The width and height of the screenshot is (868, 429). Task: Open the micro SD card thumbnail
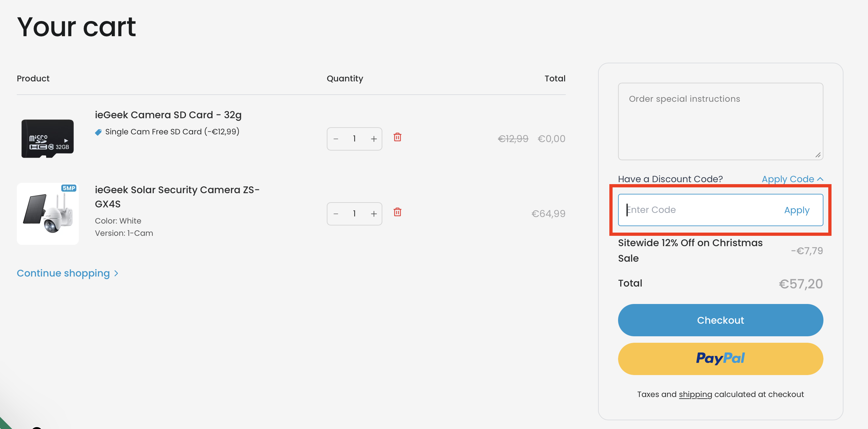tap(47, 139)
